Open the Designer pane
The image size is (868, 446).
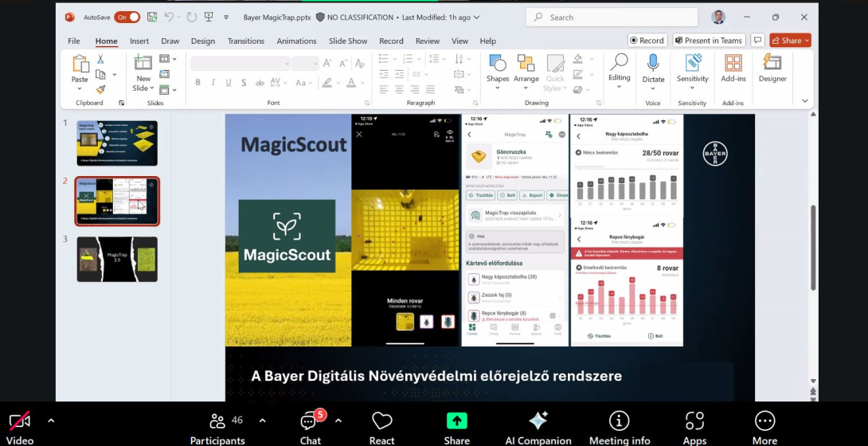click(772, 68)
